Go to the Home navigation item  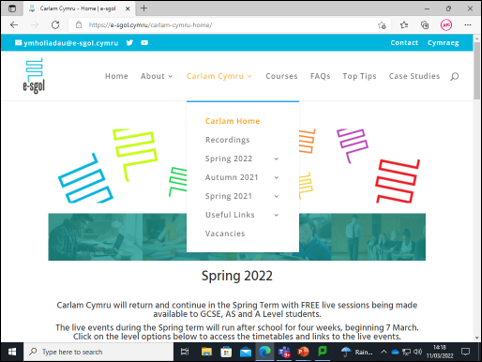tap(117, 76)
